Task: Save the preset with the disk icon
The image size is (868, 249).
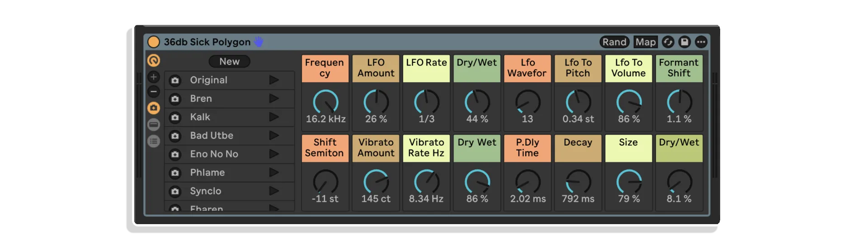Action: coord(684,42)
